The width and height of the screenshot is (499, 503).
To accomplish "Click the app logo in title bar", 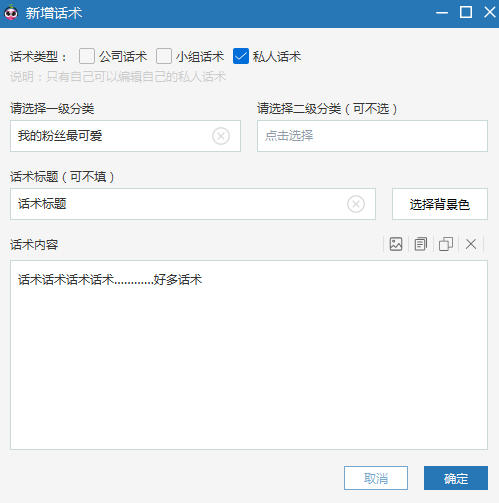I will 11,13.
